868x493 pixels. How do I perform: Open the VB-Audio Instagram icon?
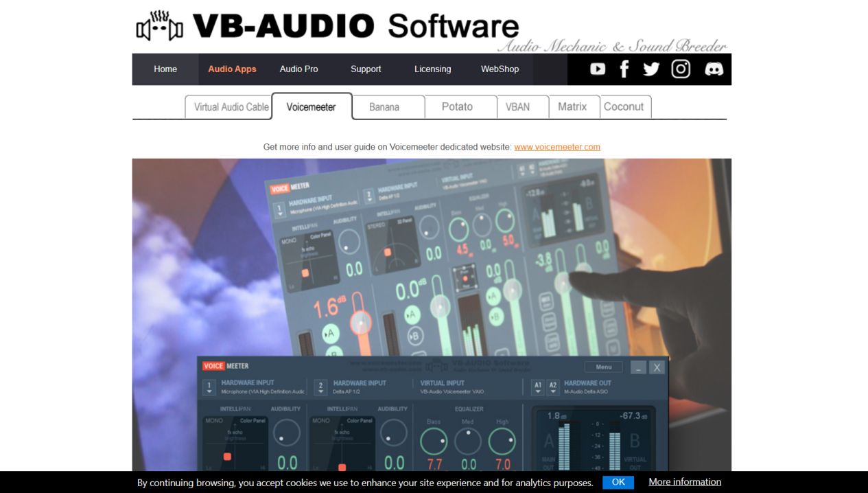[681, 69]
